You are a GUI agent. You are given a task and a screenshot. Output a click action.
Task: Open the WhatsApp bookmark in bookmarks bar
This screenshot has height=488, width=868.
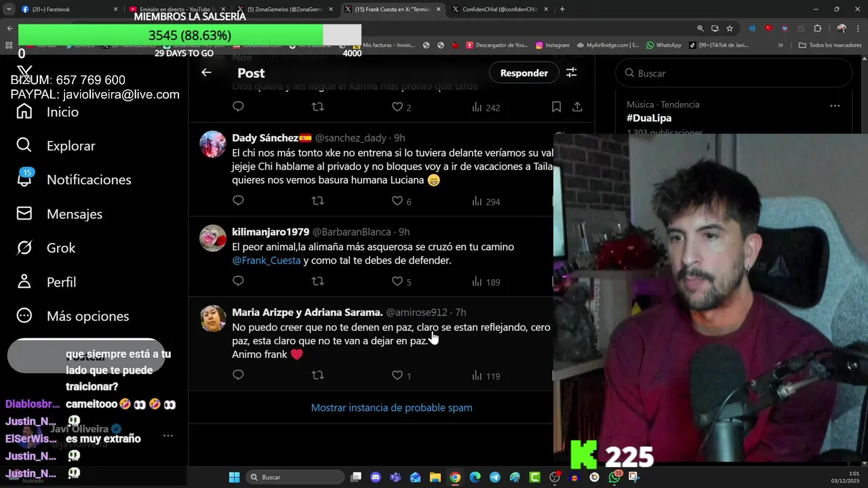(664, 45)
